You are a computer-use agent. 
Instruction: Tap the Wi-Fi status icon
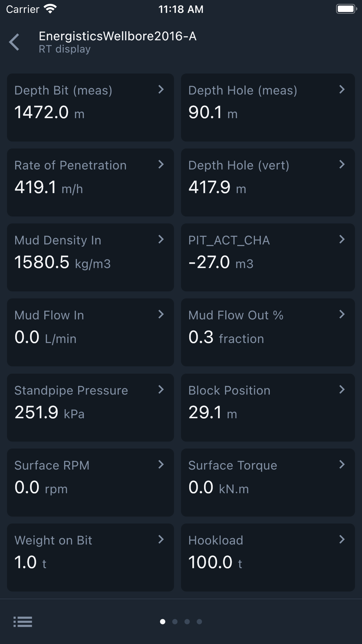click(50, 9)
